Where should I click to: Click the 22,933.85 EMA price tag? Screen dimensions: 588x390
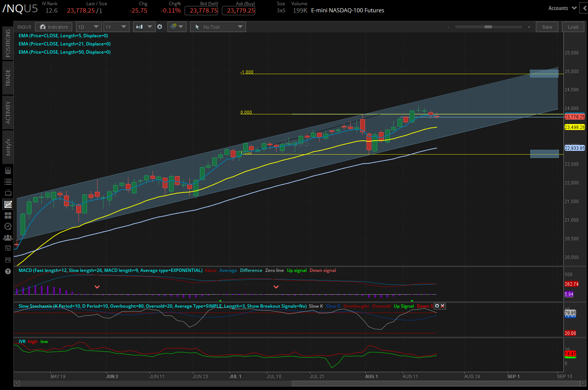point(575,148)
